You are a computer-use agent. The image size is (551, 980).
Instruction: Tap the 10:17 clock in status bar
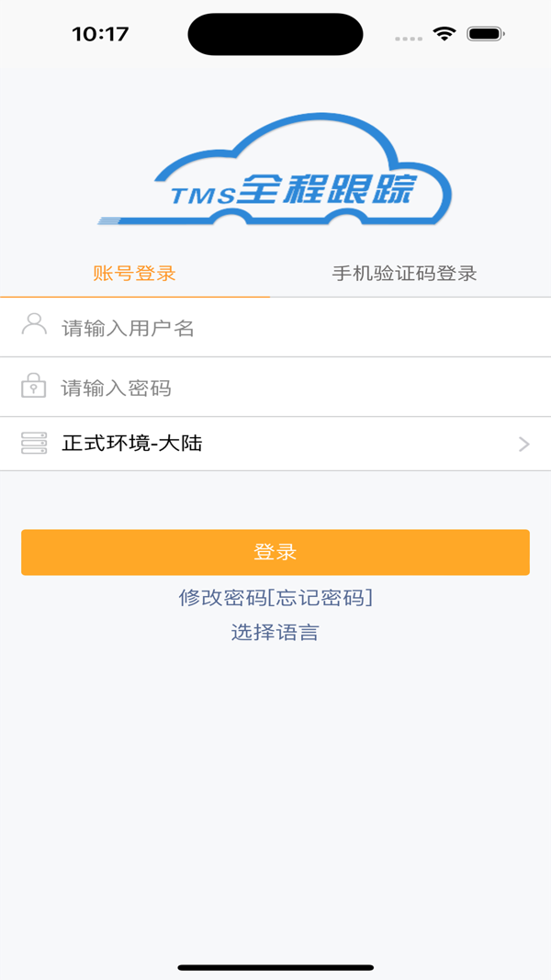pyautogui.click(x=100, y=35)
